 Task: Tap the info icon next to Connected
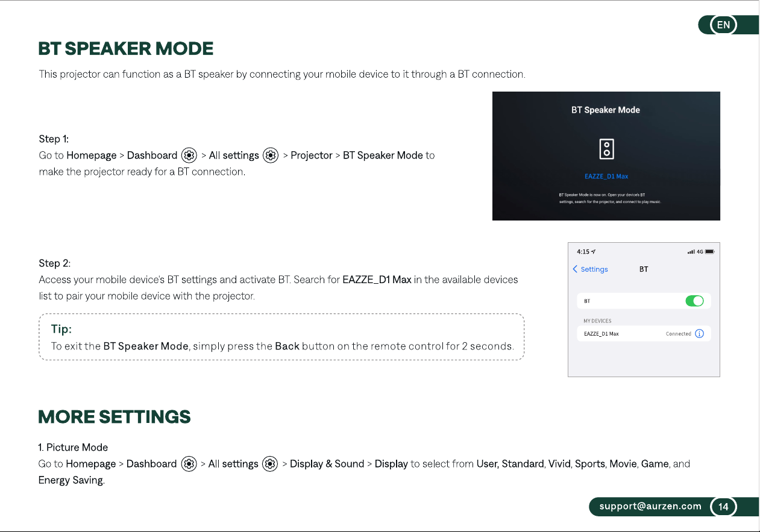point(699,334)
